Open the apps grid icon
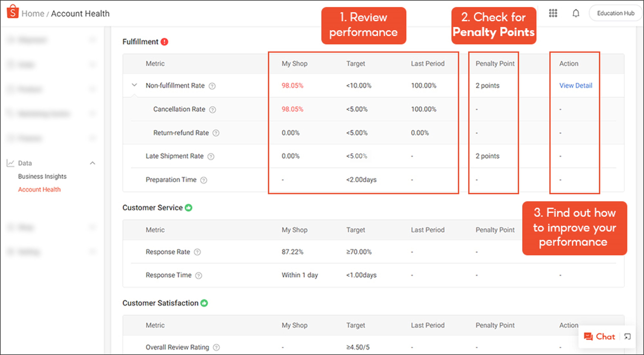 coord(553,13)
